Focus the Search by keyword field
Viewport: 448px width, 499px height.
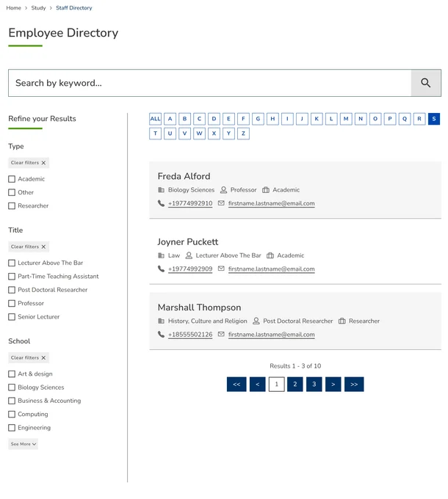(x=210, y=83)
